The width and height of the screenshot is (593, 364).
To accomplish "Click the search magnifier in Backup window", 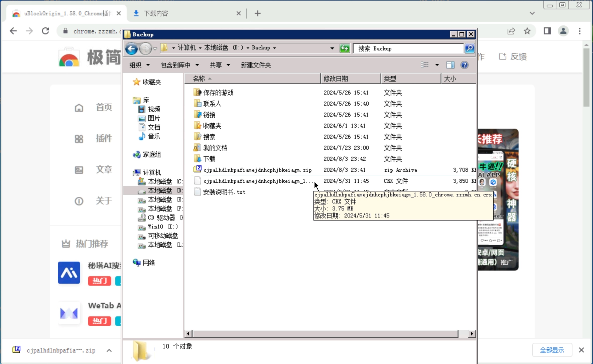I will (469, 48).
